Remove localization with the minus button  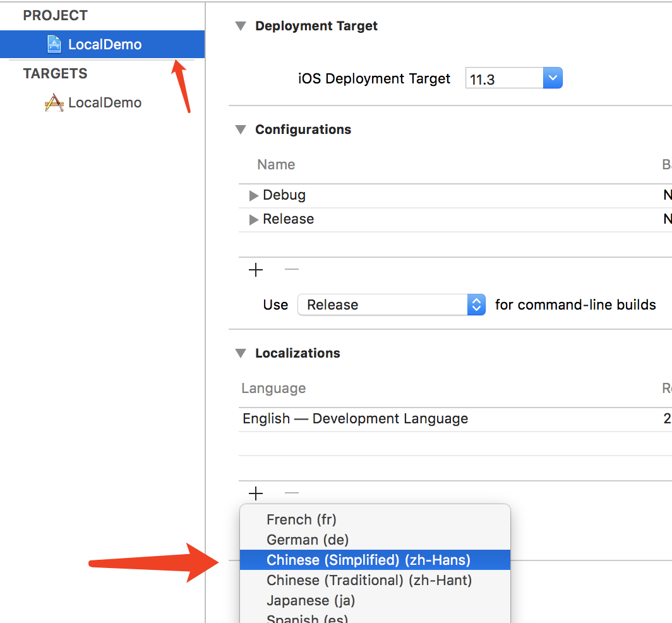point(291,493)
